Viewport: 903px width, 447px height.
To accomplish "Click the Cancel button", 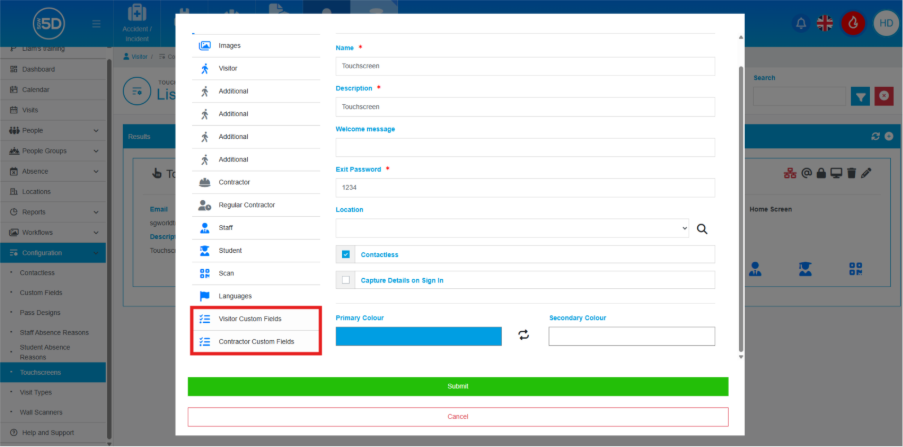I will (x=458, y=416).
